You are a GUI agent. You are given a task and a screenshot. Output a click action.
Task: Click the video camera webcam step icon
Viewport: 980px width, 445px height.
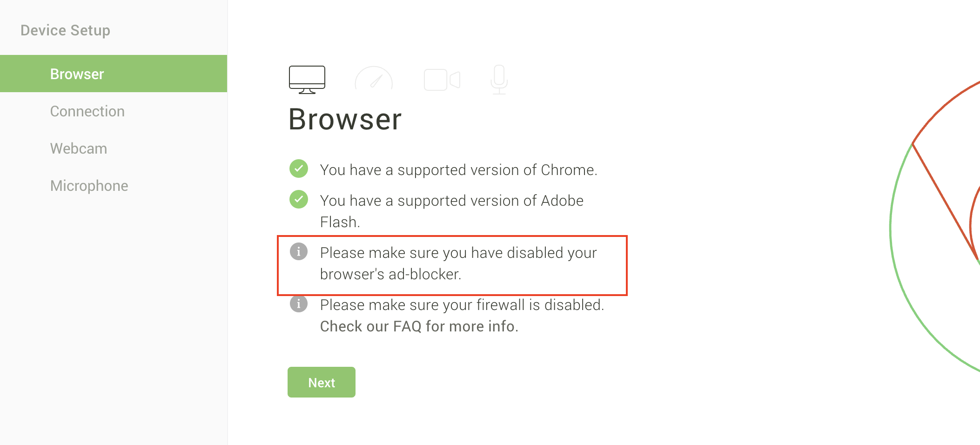(442, 80)
